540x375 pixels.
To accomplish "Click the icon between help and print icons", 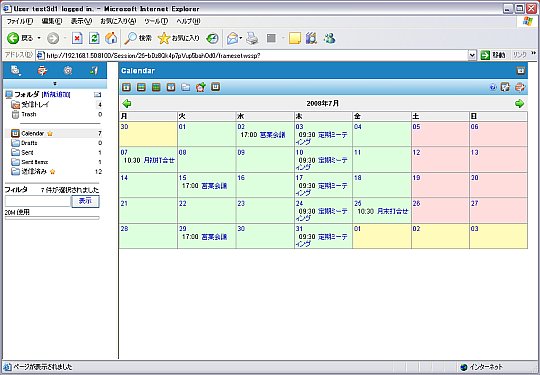I will (505, 87).
